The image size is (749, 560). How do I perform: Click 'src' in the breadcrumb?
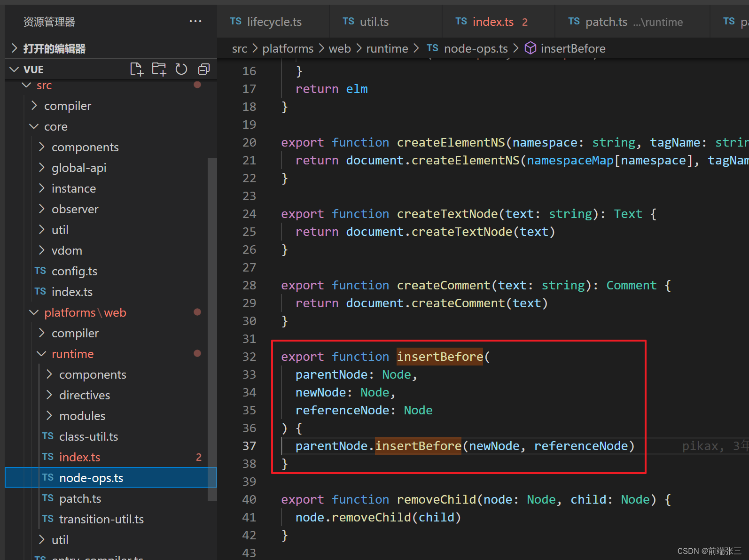click(240, 48)
